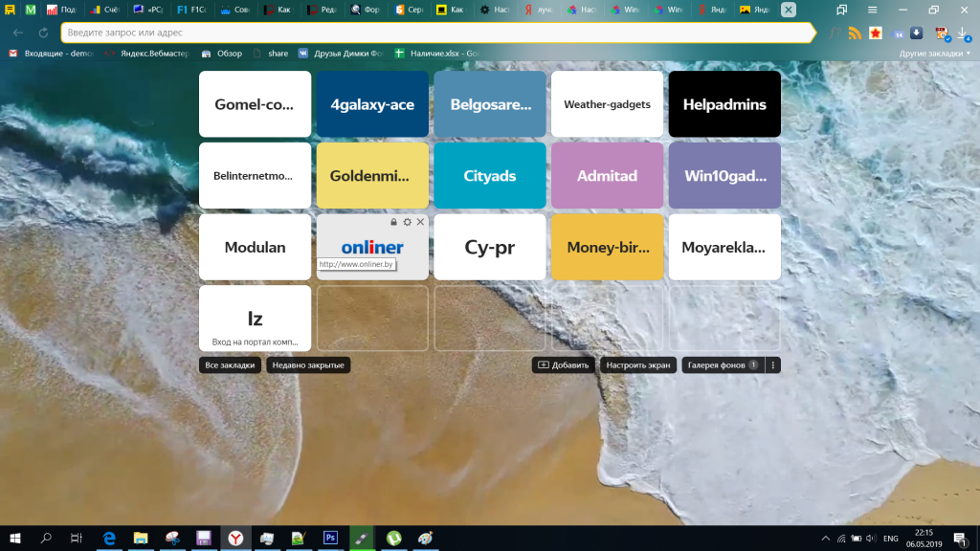Open the «Наличие.xlsx» bookmark
The width and height of the screenshot is (980, 551).
(x=436, y=54)
